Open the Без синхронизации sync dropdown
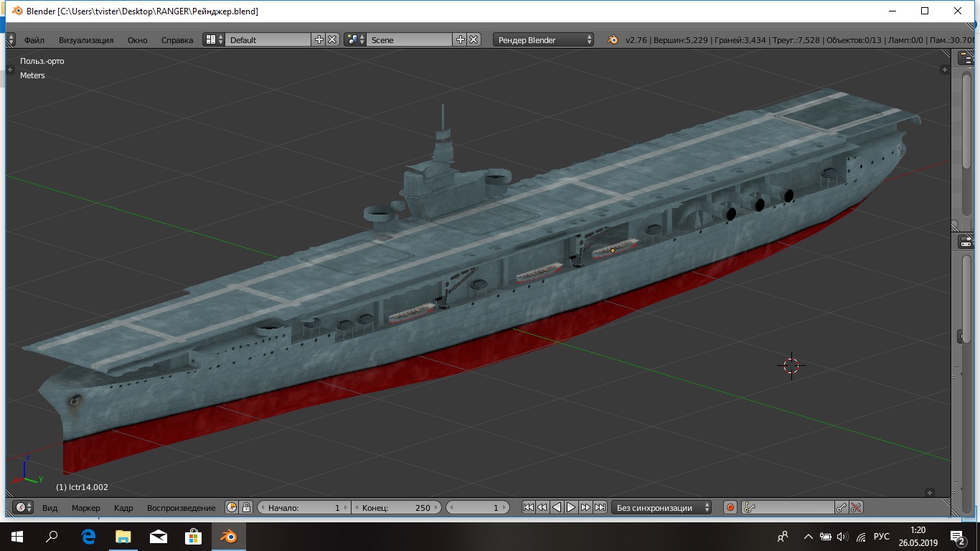Screen dimensions: 980x551 click(660, 507)
